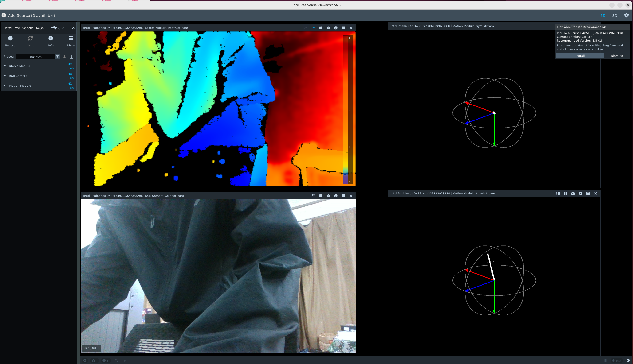Close the Color stream panel
Image resolution: width=633 pixels, height=364 pixels.
(x=351, y=196)
